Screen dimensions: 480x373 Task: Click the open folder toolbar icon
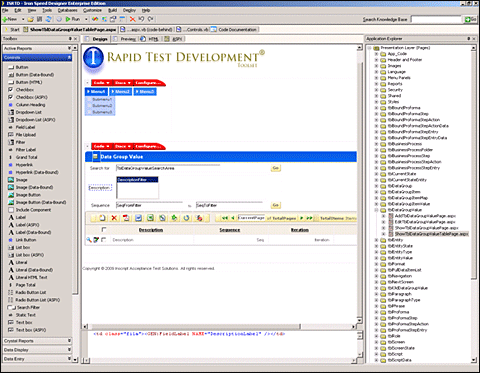pos(31,19)
